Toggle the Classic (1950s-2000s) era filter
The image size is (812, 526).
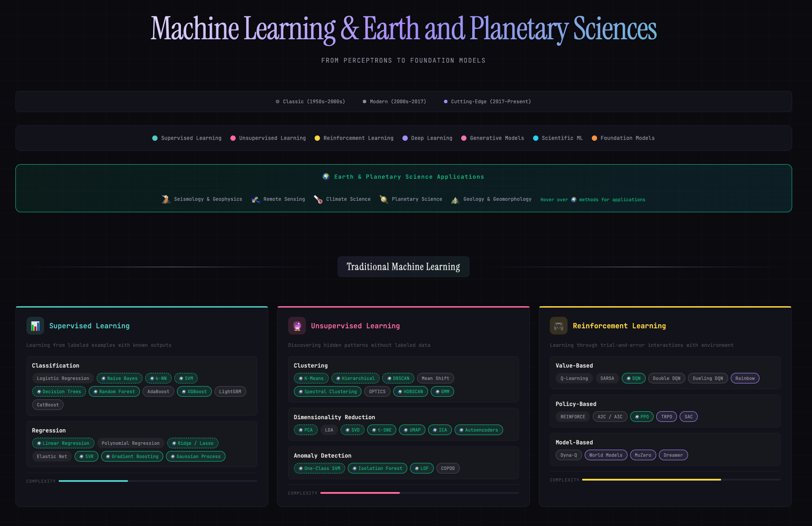(310, 101)
